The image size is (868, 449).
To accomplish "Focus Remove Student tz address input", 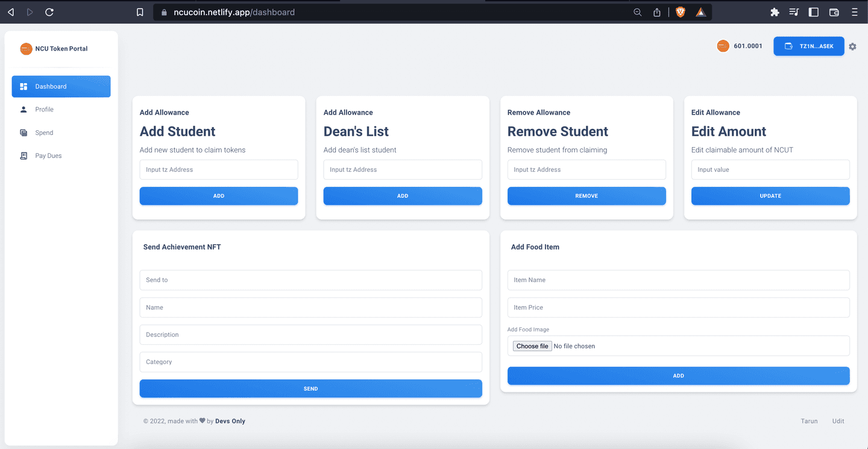I will (587, 169).
